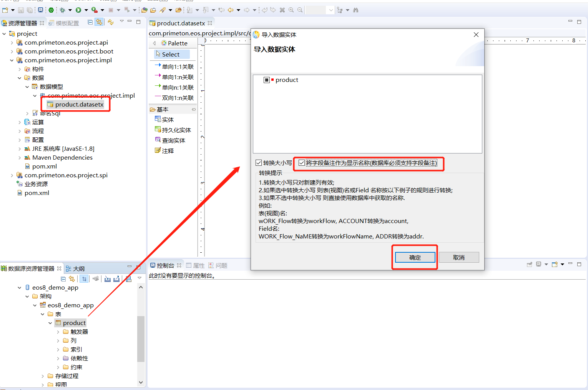This screenshot has width=588, height=390.
Task: Expand the 触发器 folder under product
Action: (58, 332)
